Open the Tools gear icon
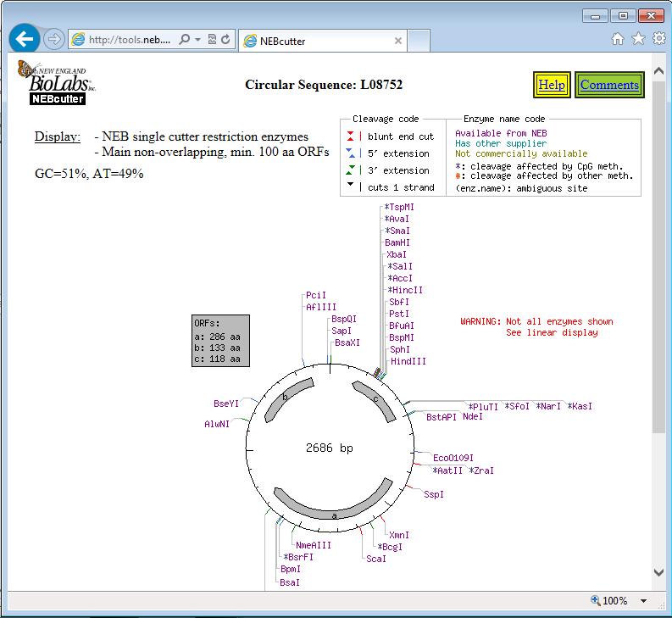This screenshot has width=672, height=618. (x=658, y=39)
